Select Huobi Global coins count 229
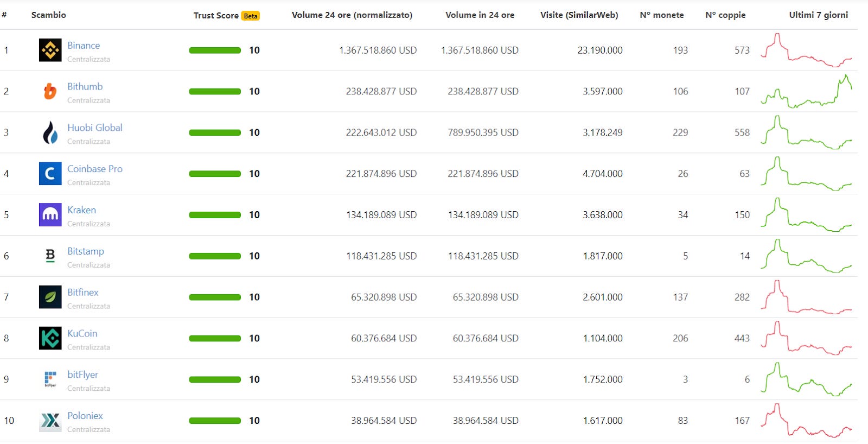The width and height of the screenshot is (868, 444). pos(680,132)
